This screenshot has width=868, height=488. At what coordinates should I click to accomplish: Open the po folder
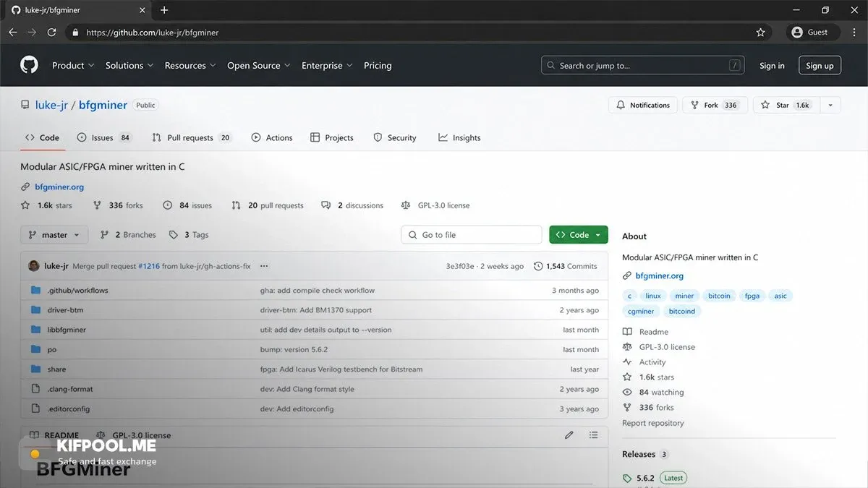[x=52, y=349]
